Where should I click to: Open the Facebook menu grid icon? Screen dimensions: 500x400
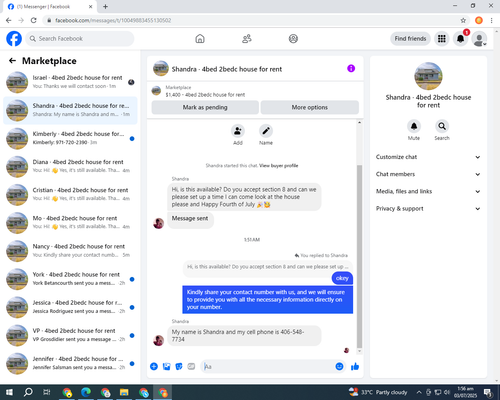[x=442, y=39]
